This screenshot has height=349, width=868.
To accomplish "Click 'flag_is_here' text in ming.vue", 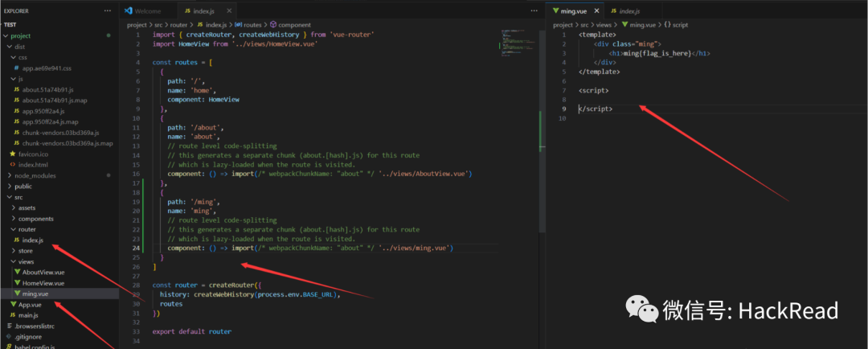I will pyautogui.click(x=667, y=53).
